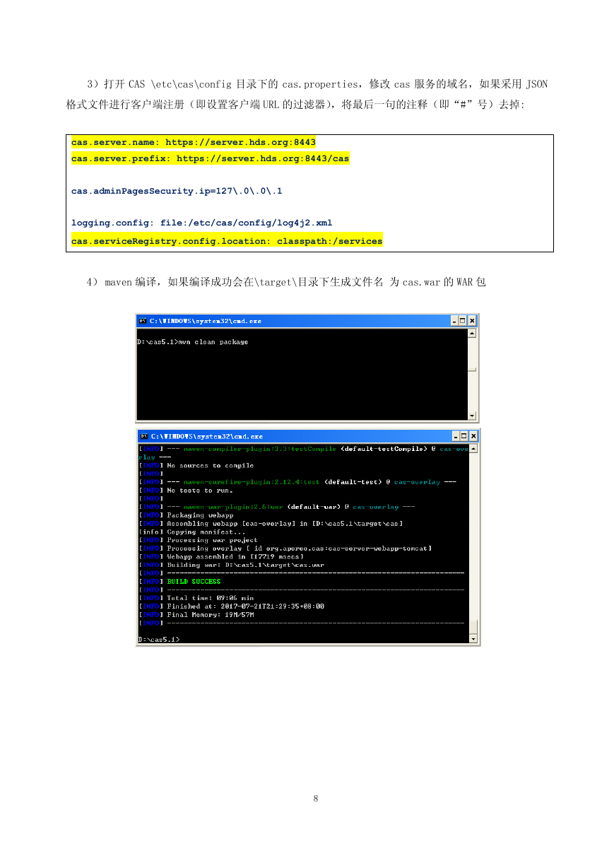Click the command line "D:\cas5.1>mvn clean package"
Screen dimensions: 614x868
[192, 342]
